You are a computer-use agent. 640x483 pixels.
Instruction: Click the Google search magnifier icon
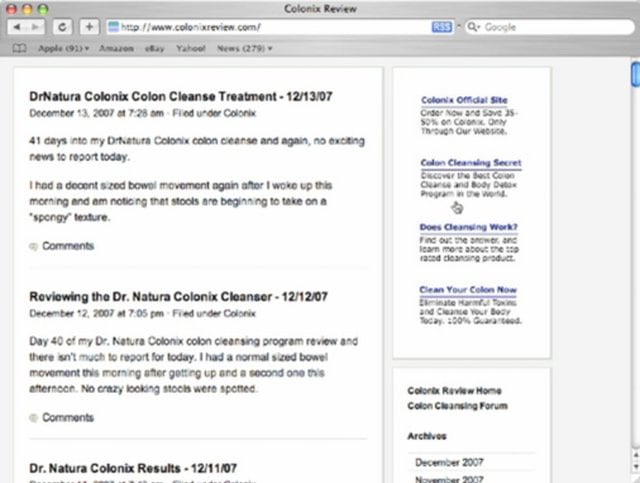pos(473,27)
